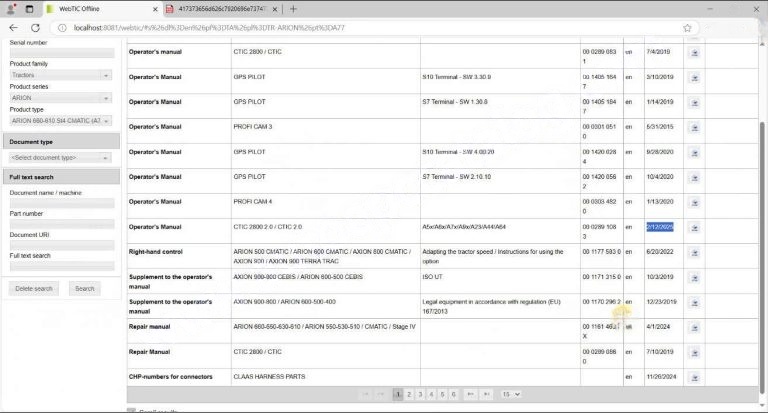Viewport: 768px width, 413px height.
Task: Toggle the checkbox below the results table
Action: click(x=132, y=410)
